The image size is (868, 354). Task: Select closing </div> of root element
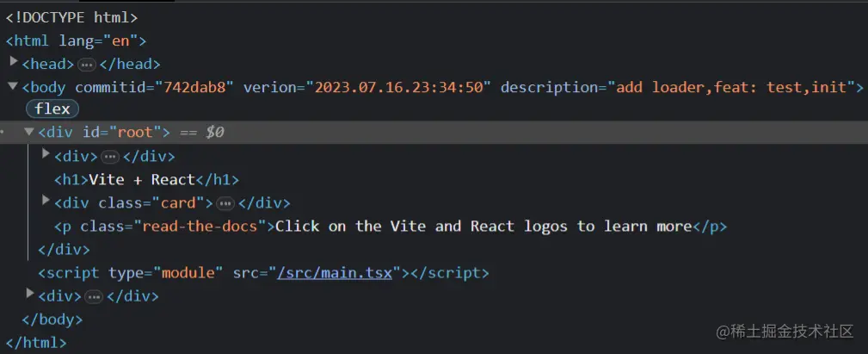coord(64,250)
